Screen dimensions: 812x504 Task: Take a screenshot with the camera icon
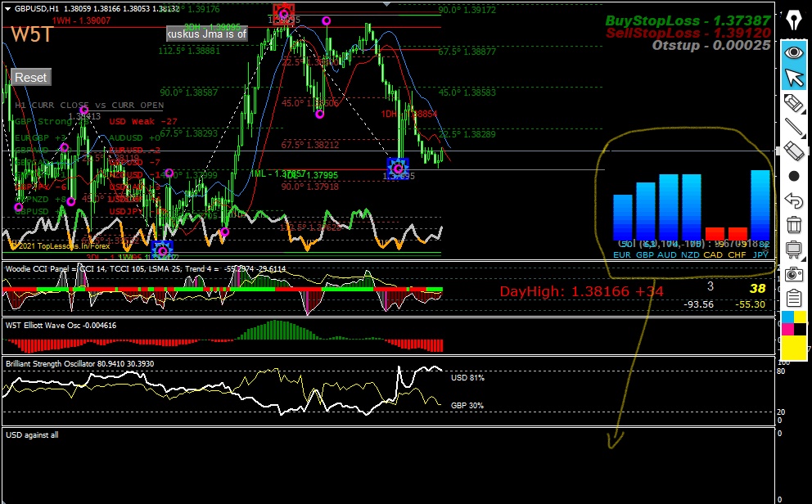point(793,274)
